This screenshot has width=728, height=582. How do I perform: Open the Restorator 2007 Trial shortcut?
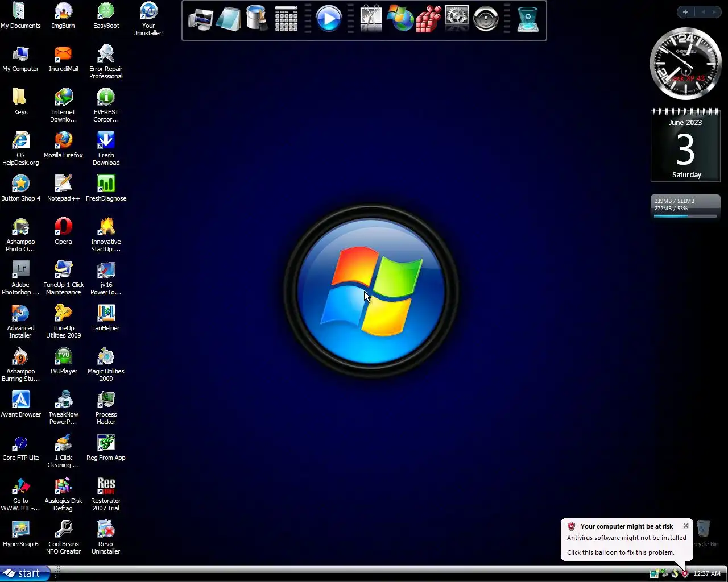(x=106, y=494)
